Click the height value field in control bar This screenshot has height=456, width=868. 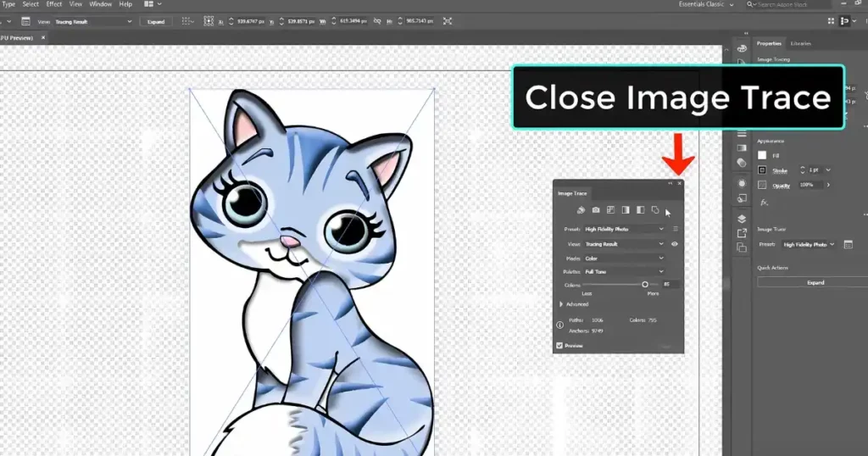coord(420,21)
